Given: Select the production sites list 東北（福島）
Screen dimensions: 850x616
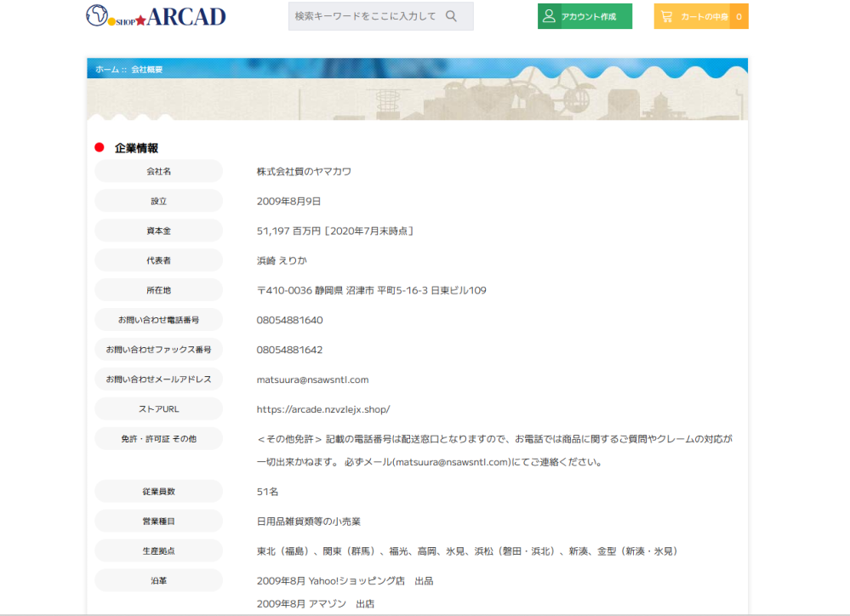Looking at the screenshot, I should (x=467, y=551).
